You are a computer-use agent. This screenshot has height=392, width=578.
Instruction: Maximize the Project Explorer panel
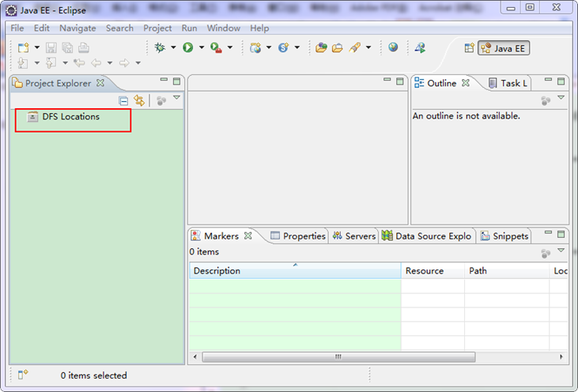click(176, 81)
